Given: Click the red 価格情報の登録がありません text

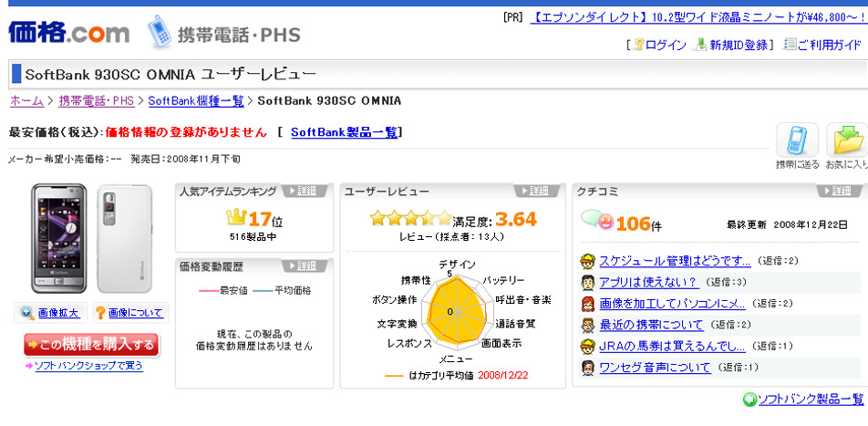Looking at the screenshot, I should click(x=186, y=132).
